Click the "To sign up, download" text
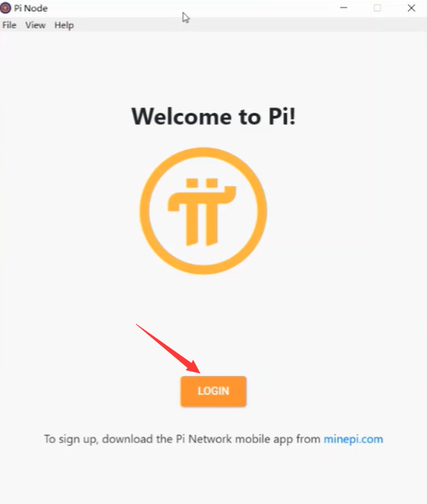This screenshot has height=504, width=427. (99, 439)
